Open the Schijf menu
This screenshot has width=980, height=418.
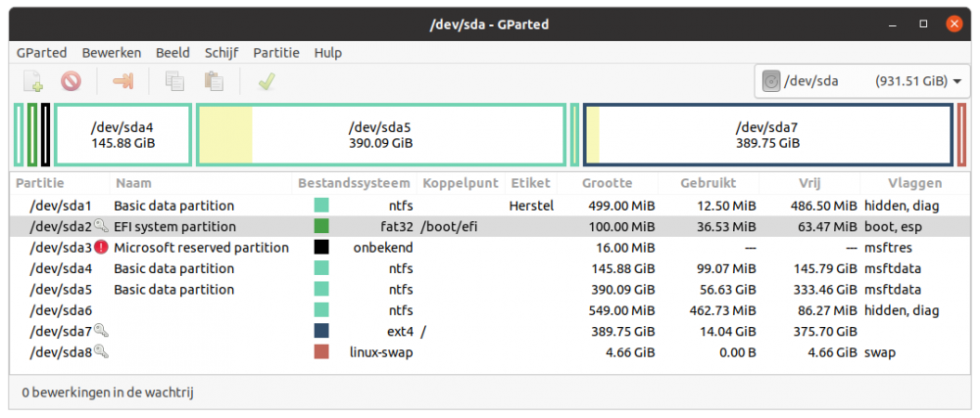pos(221,53)
